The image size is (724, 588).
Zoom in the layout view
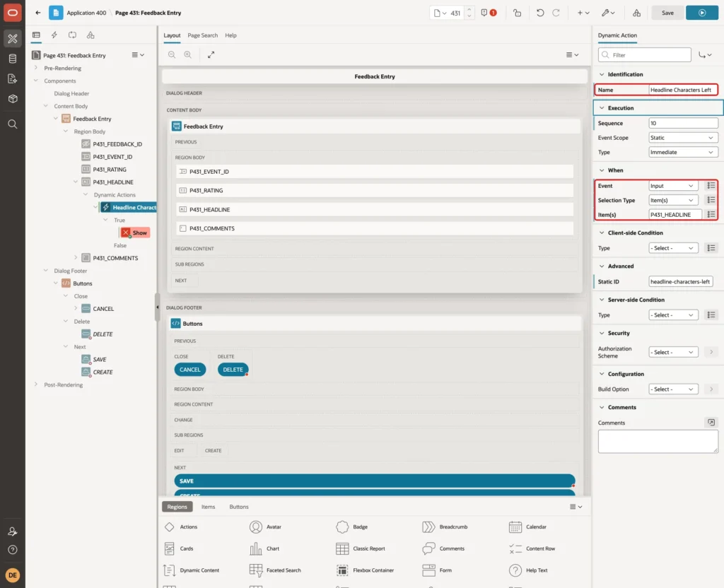pyautogui.click(x=188, y=54)
